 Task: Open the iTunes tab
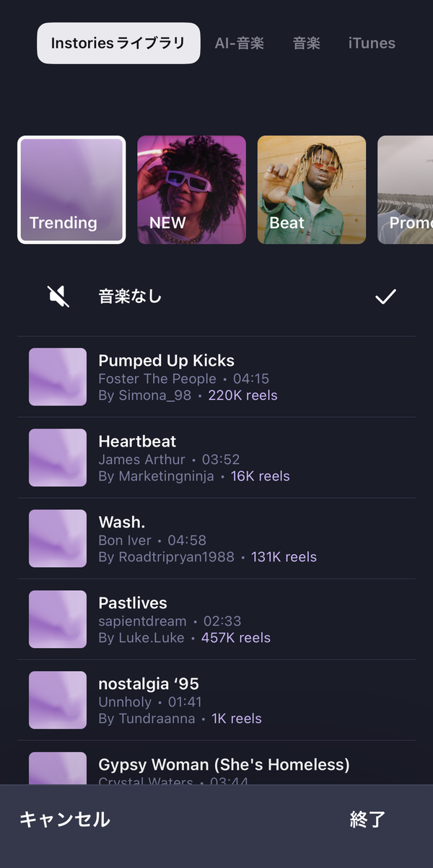tap(372, 43)
